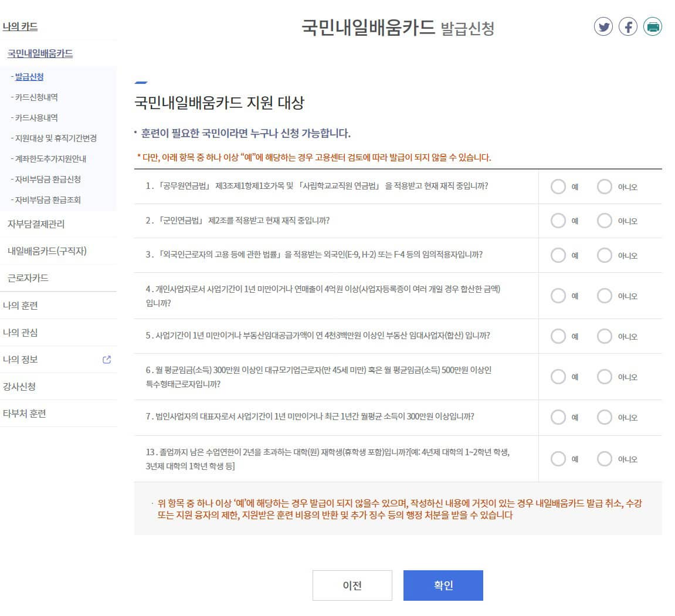Select 아니오 for question 6 about 월 평균임금
675x616 pixels.
coord(604,377)
